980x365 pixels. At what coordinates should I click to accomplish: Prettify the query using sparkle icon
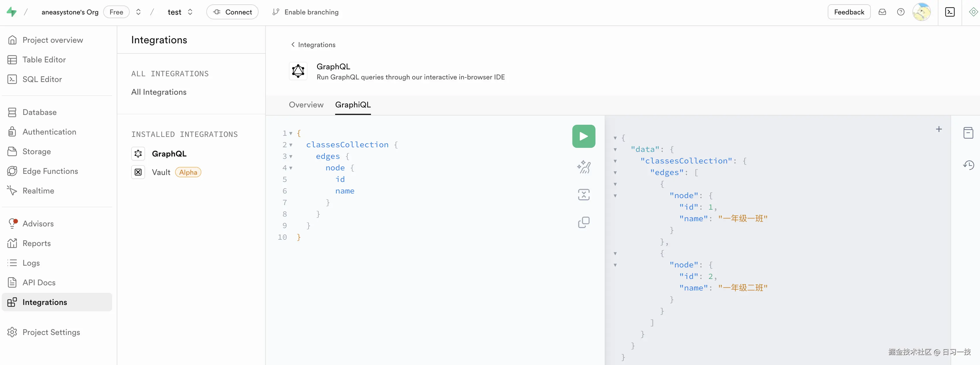pos(583,167)
